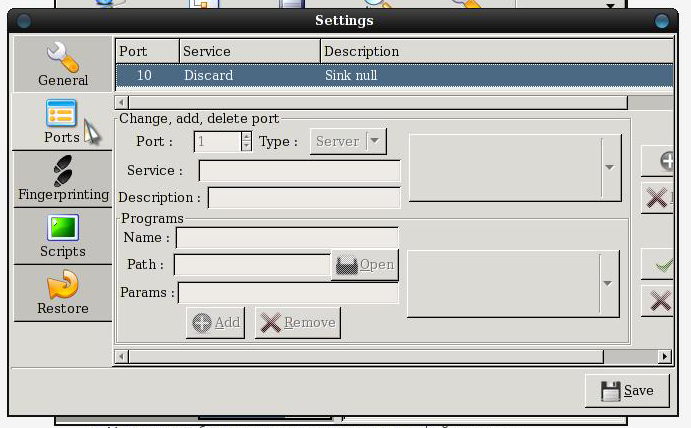Click the Add program button
The image size is (691, 428).
point(215,323)
